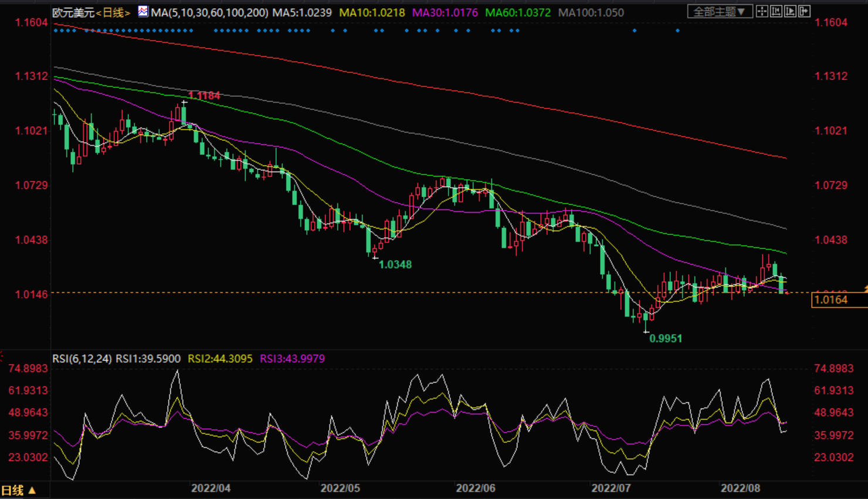Click the 1.0348 low price label
Screen dimensions: 868x499
395,264
